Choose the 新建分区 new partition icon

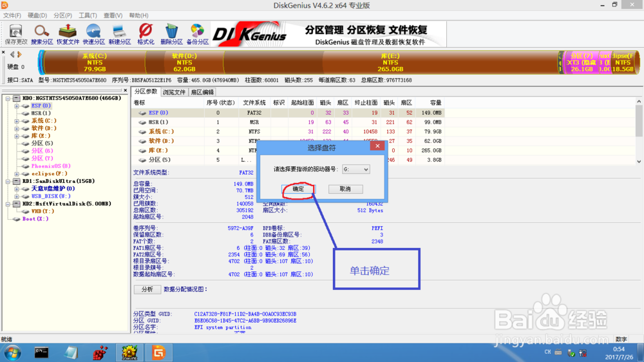120,34
